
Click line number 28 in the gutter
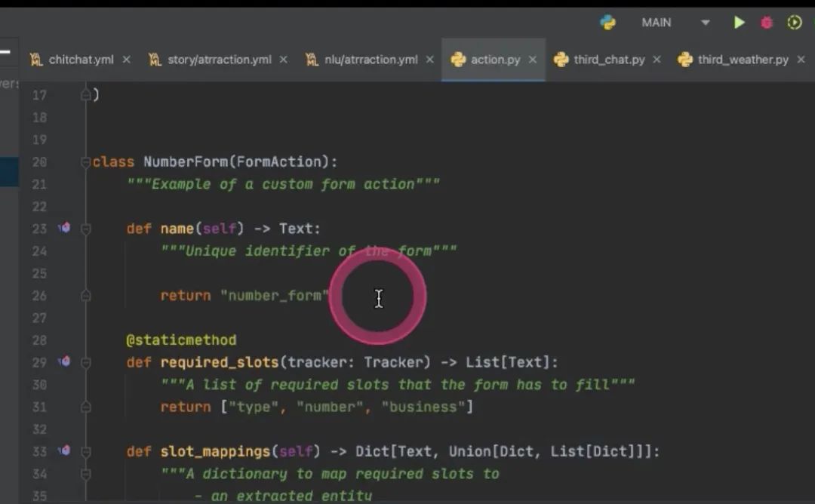[39, 340]
